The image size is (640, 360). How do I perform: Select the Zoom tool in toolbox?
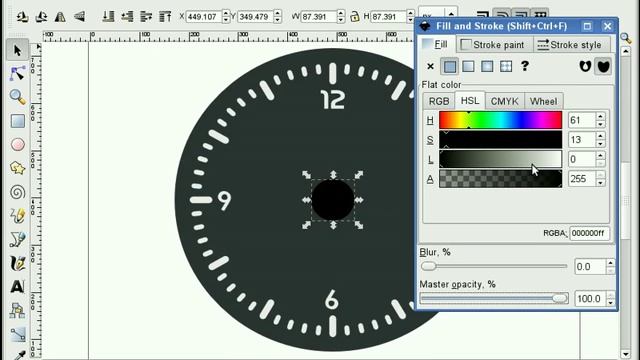pos(17,97)
